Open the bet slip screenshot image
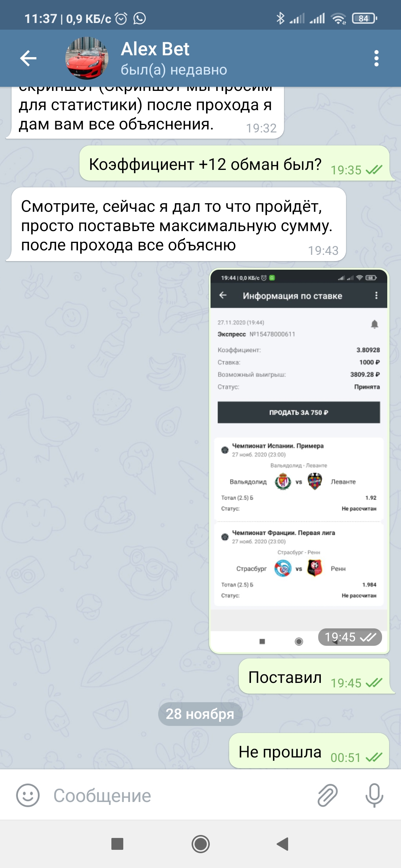Screen dimensions: 401x868 [x=299, y=461]
